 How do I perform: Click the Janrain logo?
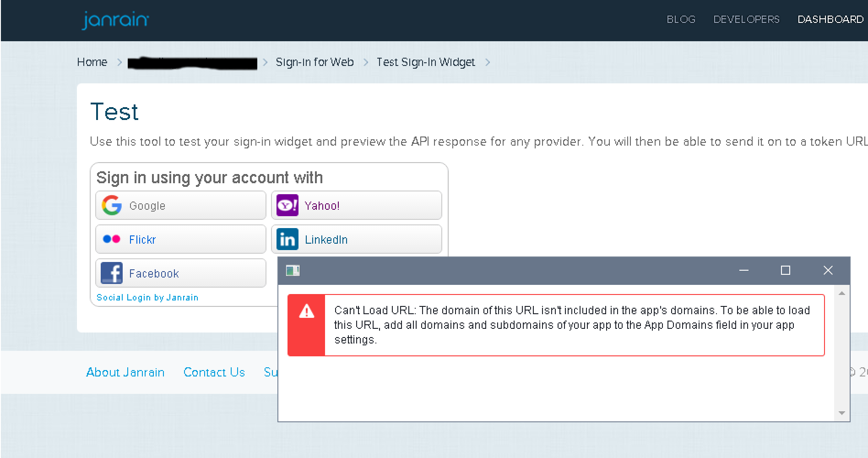[115, 21]
